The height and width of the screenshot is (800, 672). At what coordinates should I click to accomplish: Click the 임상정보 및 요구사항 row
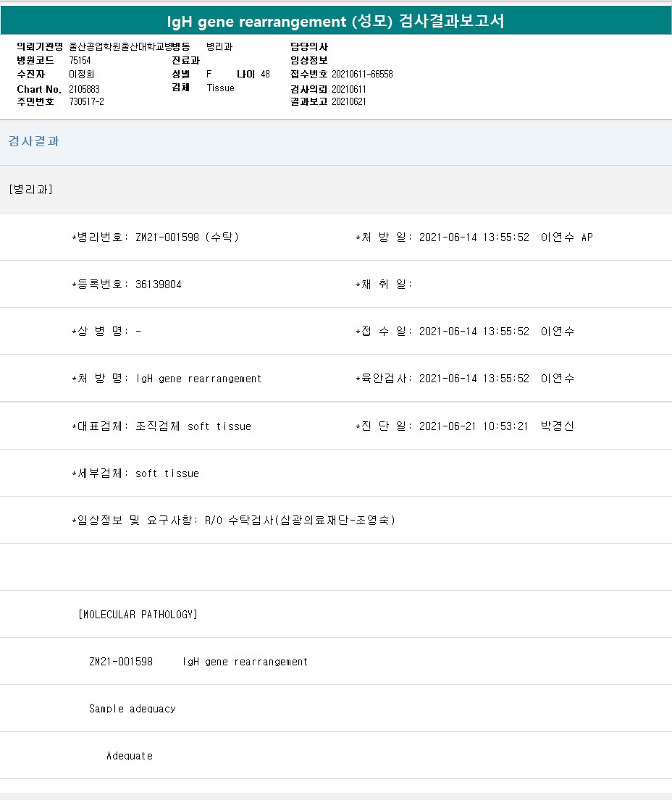pos(234,521)
